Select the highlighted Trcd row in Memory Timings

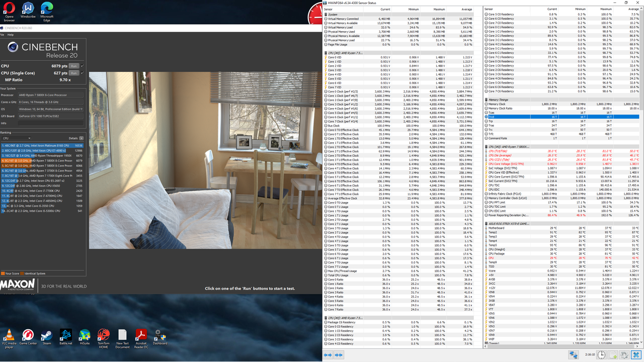[562, 117]
